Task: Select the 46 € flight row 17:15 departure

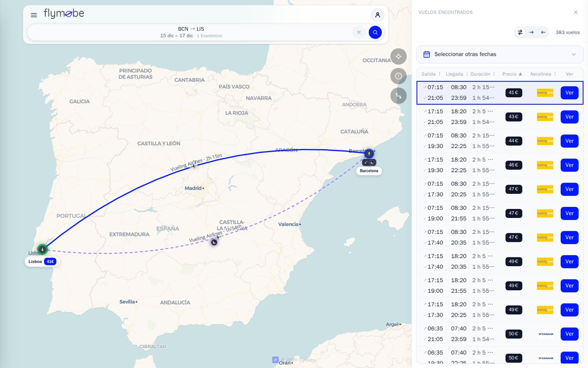Action: (x=500, y=165)
